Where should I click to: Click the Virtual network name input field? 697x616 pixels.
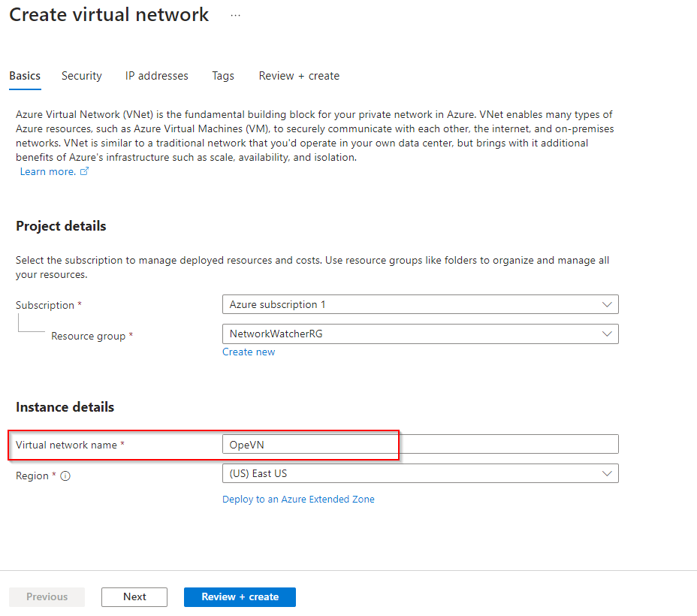[x=421, y=444]
